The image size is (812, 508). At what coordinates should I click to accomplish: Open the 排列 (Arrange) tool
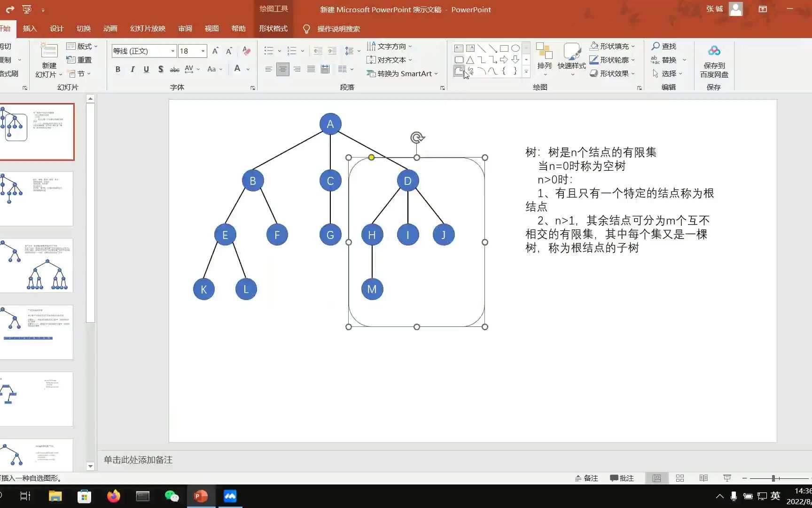click(544, 60)
